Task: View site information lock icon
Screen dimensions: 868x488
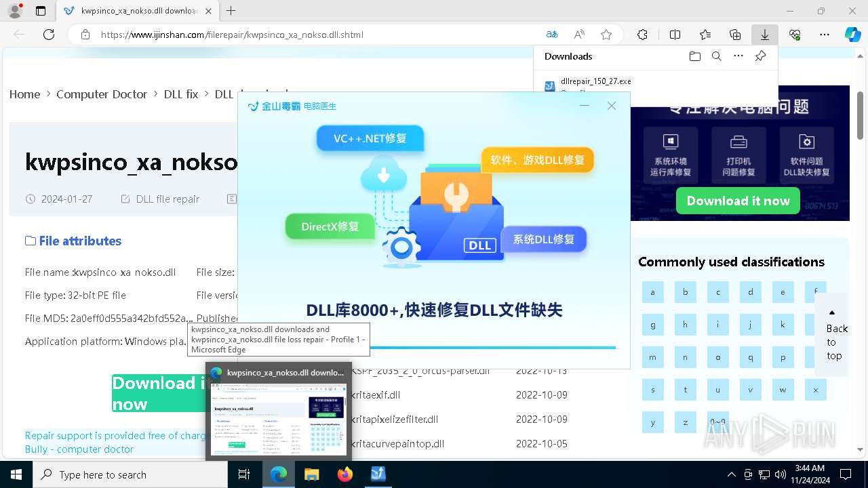Action: click(x=85, y=35)
